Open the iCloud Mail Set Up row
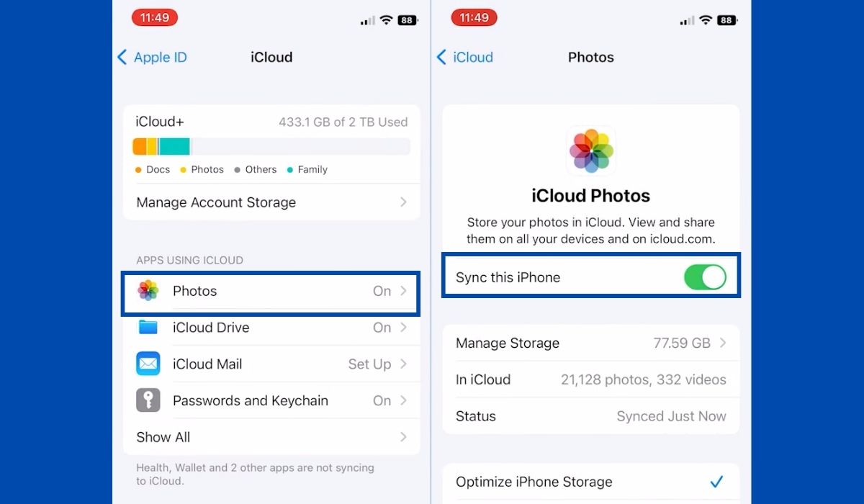864x504 pixels. (271, 364)
